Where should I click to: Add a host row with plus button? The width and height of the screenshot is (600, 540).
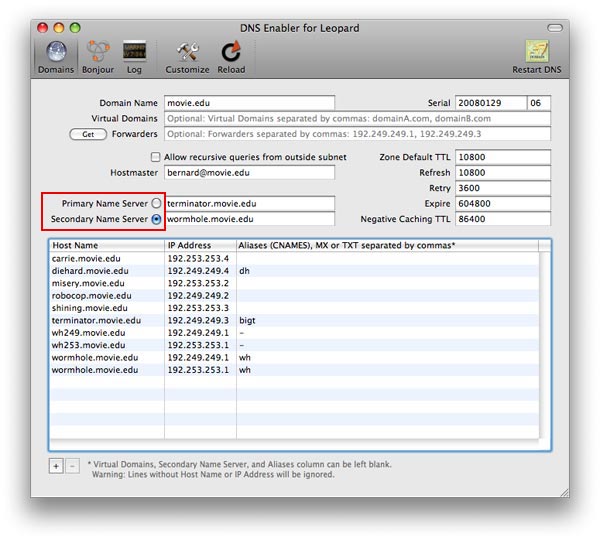pyautogui.click(x=55, y=465)
